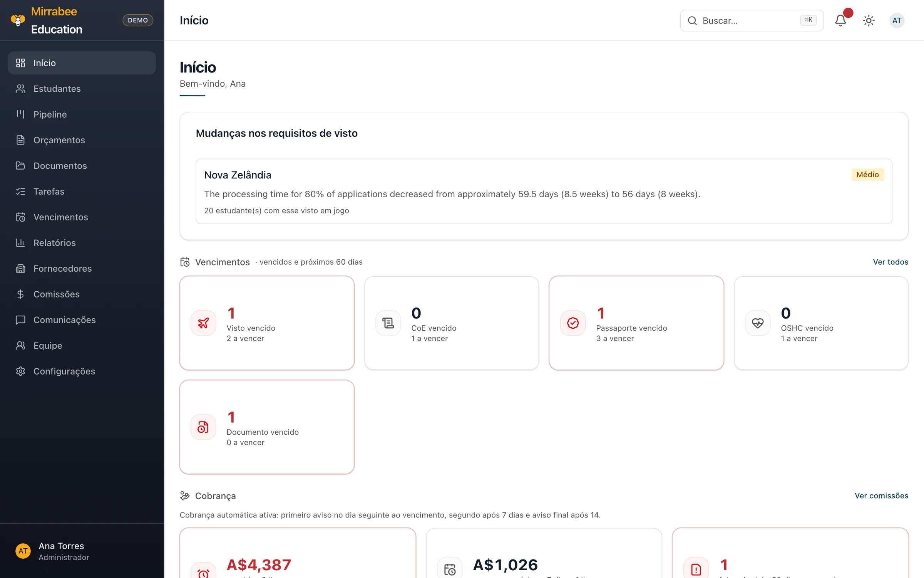Follow the Ver todos link
The width and height of the screenshot is (924, 578).
click(x=891, y=262)
